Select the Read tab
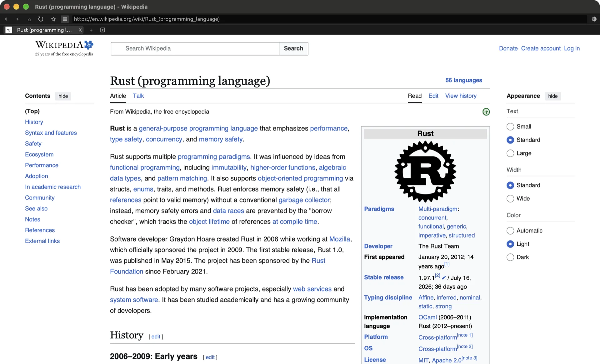This screenshot has width=600, height=364. point(415,96)
